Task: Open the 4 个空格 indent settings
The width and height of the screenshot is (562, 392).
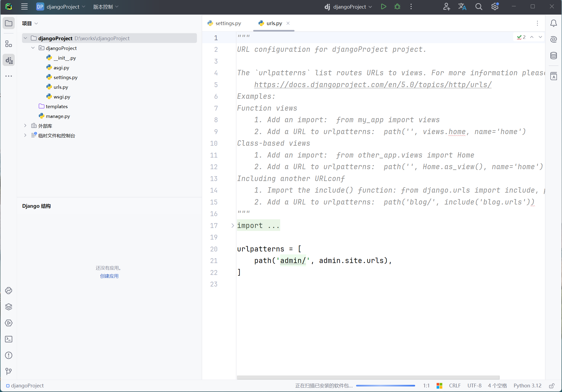Action: [497, 386]
